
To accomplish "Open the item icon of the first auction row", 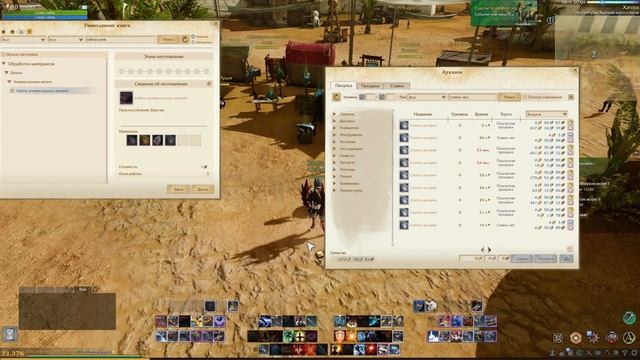I will 404,125.
